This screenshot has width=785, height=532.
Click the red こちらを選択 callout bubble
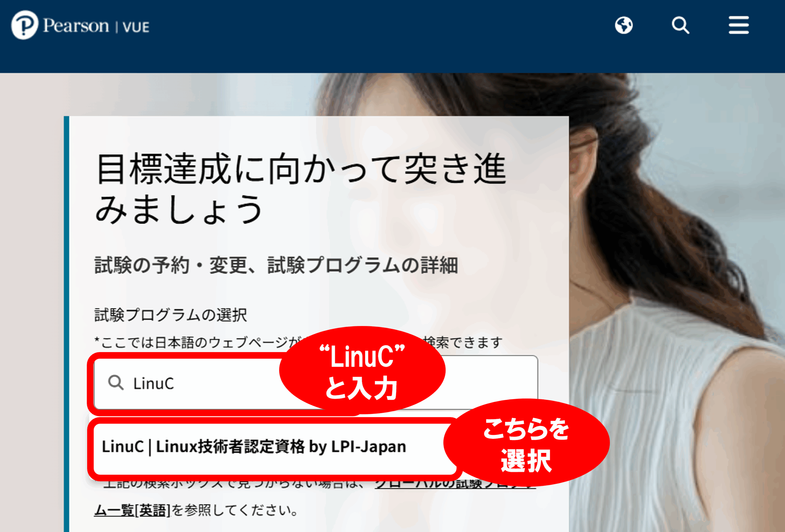click(526, 443)
